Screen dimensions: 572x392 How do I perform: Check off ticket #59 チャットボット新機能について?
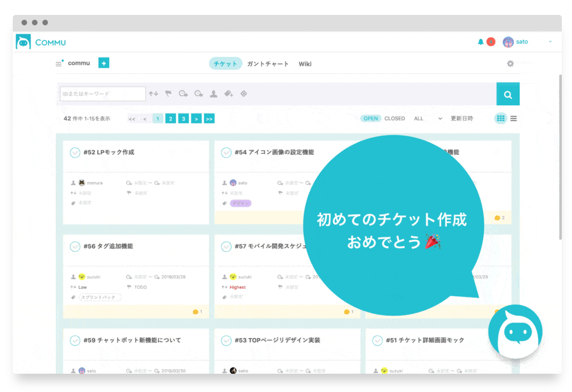pyautogui.click(x=75, y=341)
